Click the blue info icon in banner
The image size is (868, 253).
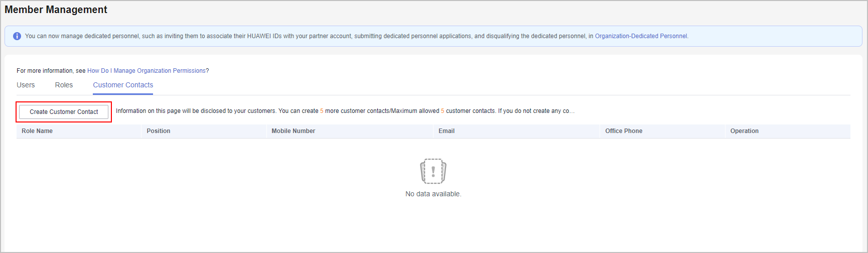17,36
